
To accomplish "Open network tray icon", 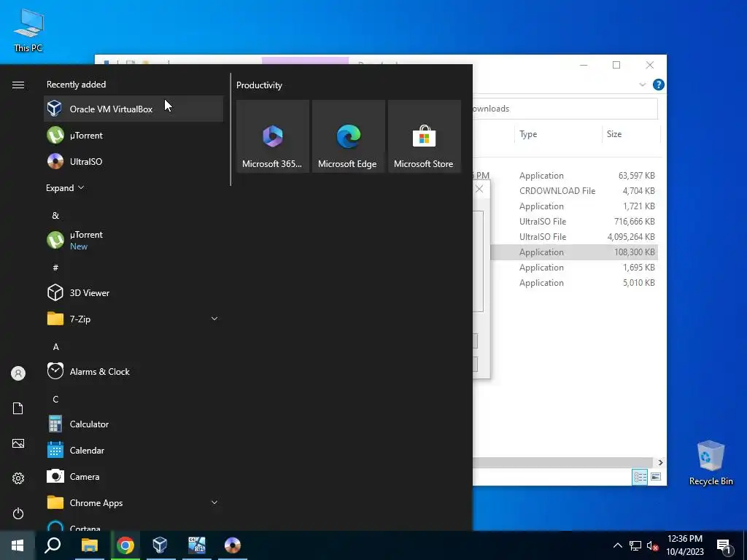I will pos(635,545).
